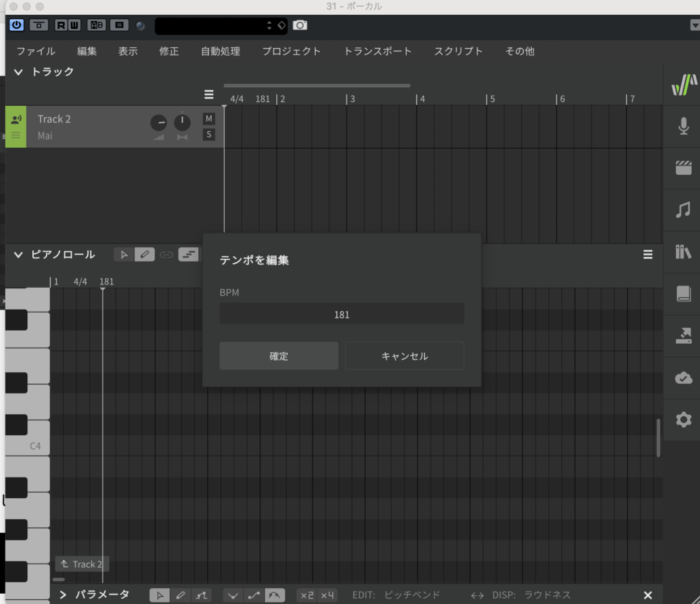Confirm tempo with the 確定 button
Viewport: 700px width, 604px height.
tap(279, 356)
